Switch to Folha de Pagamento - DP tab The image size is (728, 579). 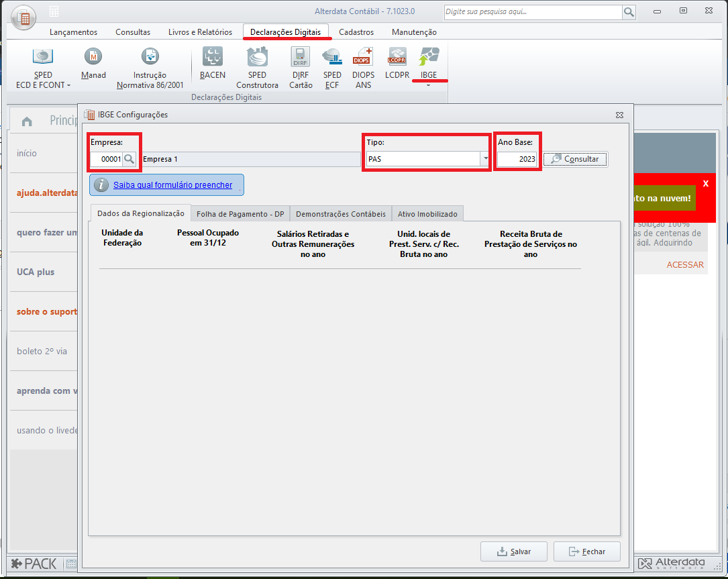pyautogui.click(x=240, y=214)
